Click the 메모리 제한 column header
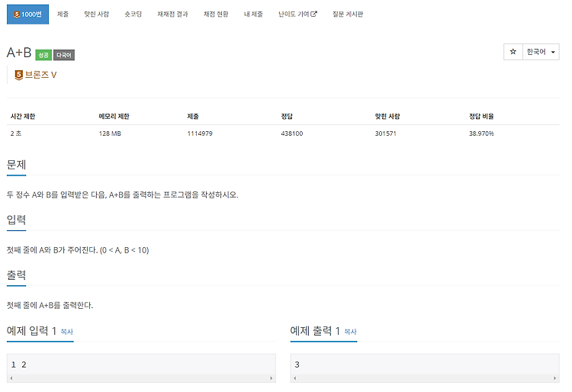Screen dimensions: 572x392 [x=114, y=117]
